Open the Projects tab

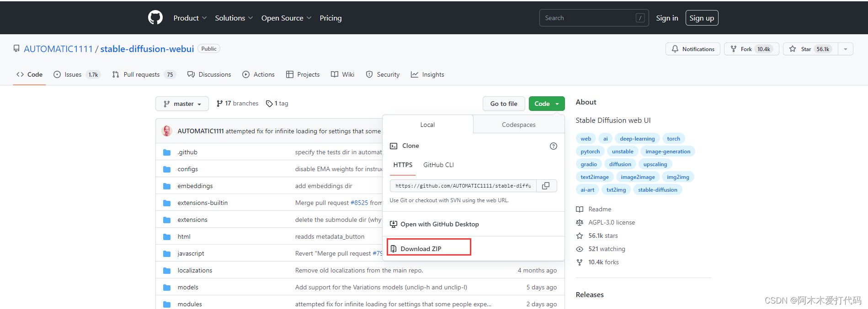coord(303,74)
